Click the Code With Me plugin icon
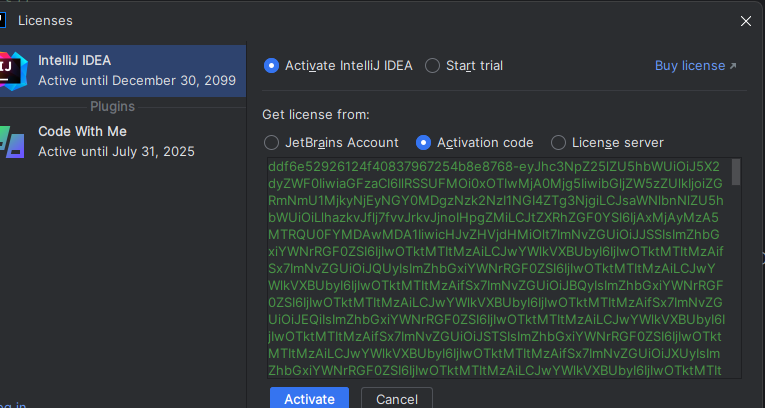 tap(12, 142)
